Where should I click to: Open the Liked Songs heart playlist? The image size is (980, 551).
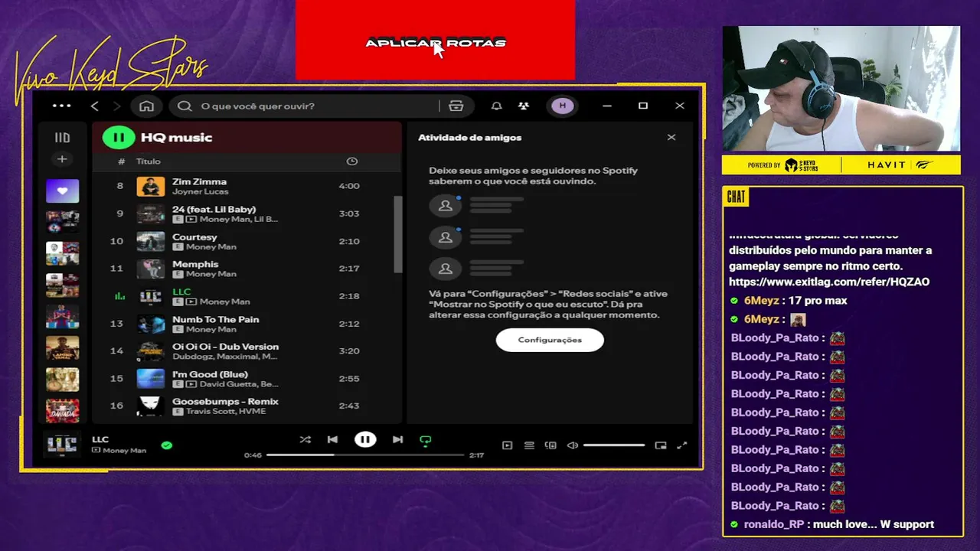[62, 191]
